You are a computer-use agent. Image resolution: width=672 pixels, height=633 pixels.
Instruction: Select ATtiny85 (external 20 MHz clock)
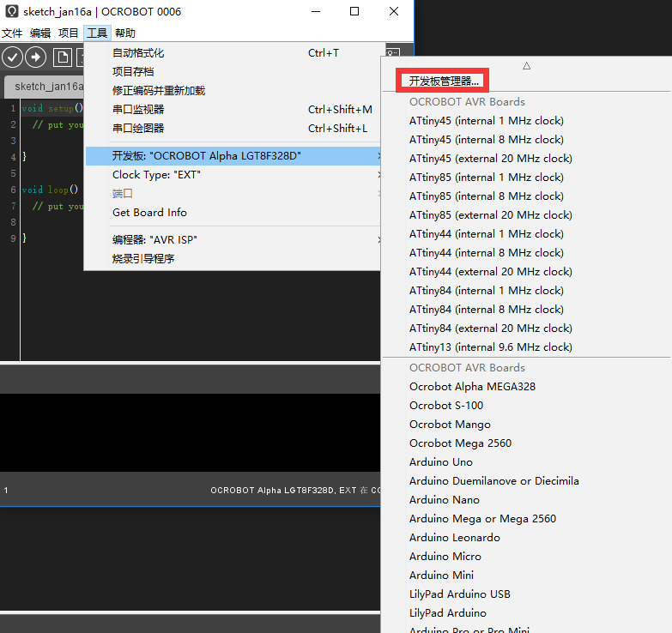[x=490, y=215]
